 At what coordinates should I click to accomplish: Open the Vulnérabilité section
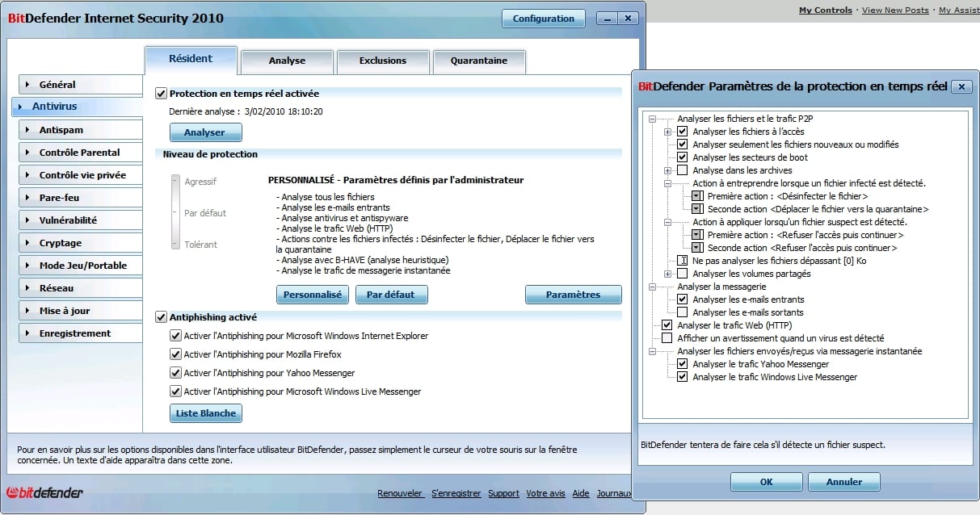coord(79,220)
